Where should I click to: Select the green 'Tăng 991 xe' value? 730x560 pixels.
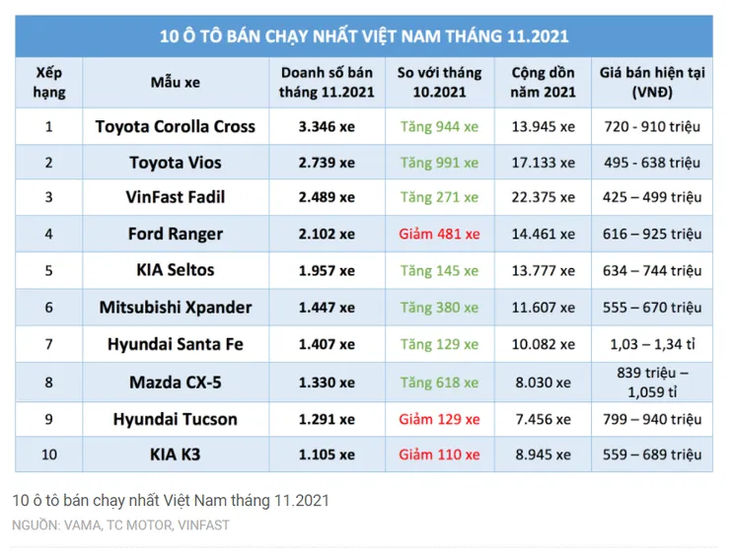pos(439,163)
